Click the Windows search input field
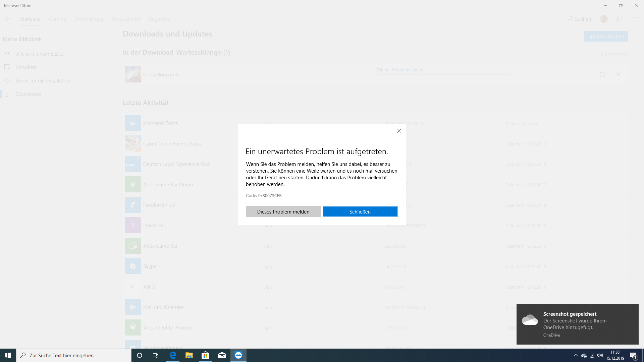Viewport: 644px width, 362px height. click(74, 355)
